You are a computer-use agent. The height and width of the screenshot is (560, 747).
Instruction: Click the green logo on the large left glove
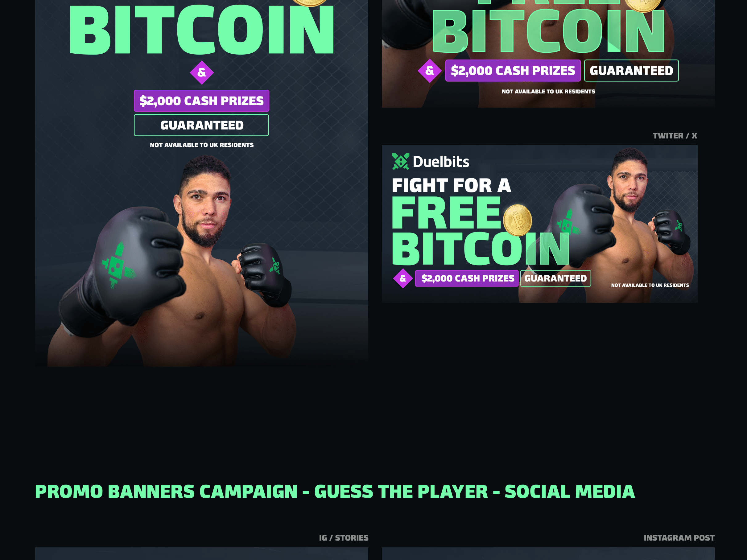coord(117,265)
